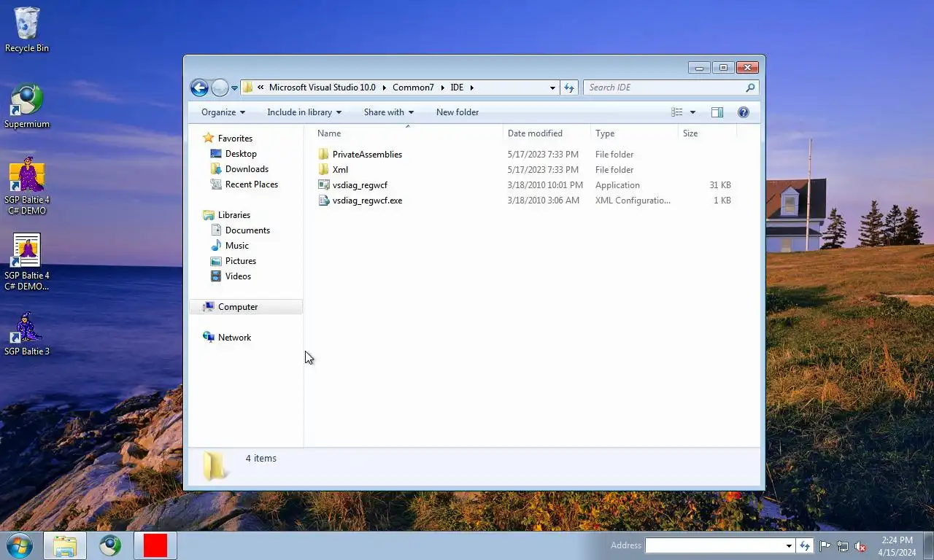
Task: Select the vsdiag_regwcf.exe config file
Action: tap(367, 201)
